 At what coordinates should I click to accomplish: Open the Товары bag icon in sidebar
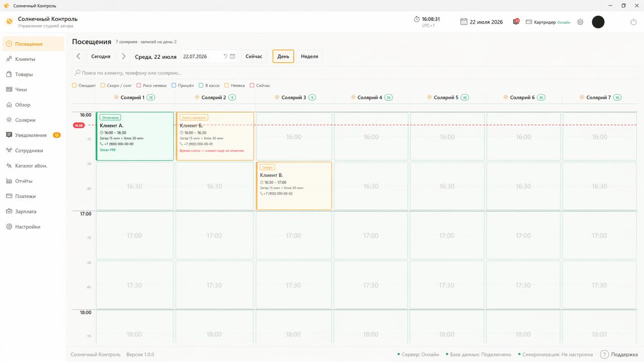(x=10, y=74)
